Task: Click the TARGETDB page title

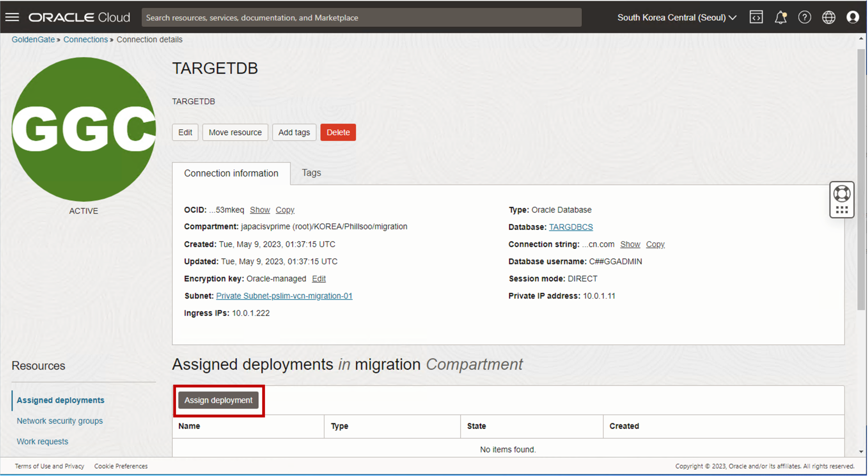Action: pos(215,68)
